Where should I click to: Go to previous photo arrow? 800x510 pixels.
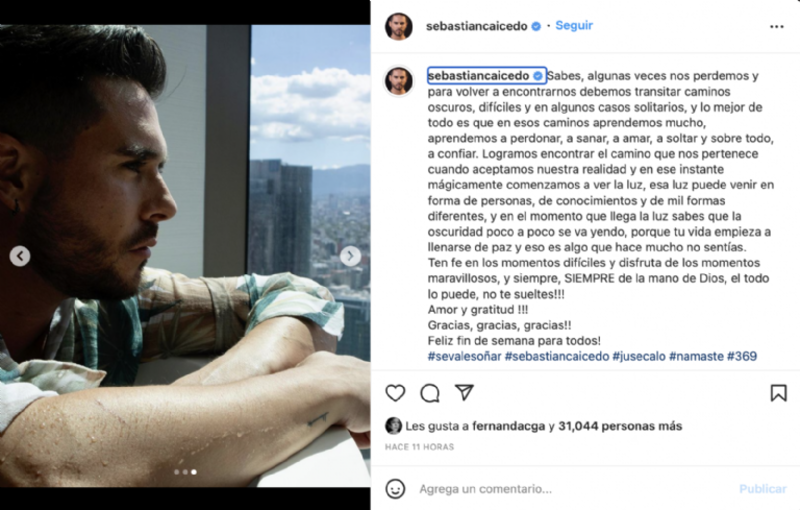[20, 256]
